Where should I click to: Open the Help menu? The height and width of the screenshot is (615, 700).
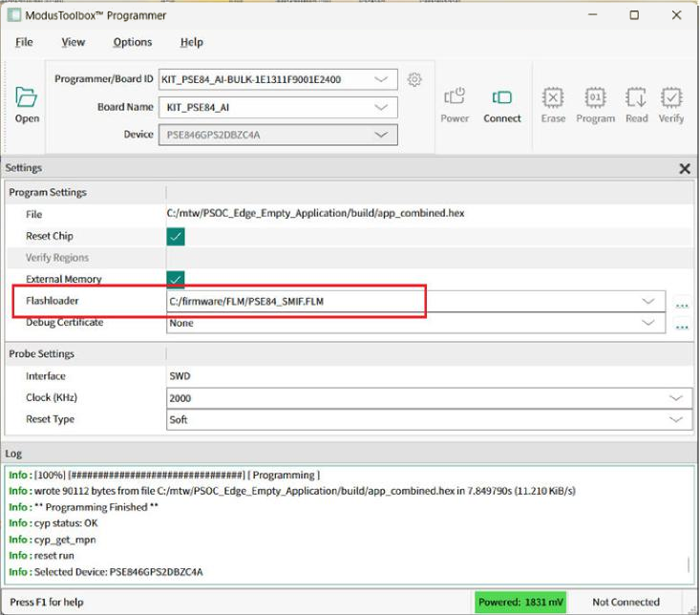tap(192, 42)
